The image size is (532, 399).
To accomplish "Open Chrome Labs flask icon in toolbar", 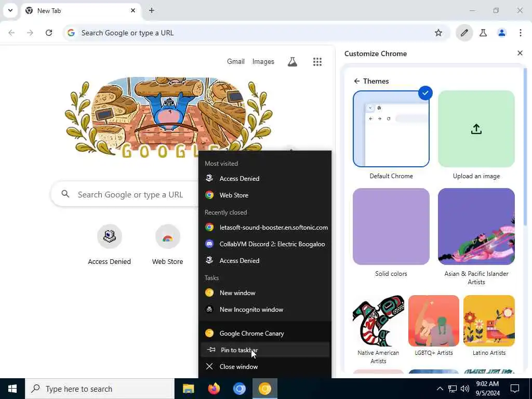I will pos(483,33).
